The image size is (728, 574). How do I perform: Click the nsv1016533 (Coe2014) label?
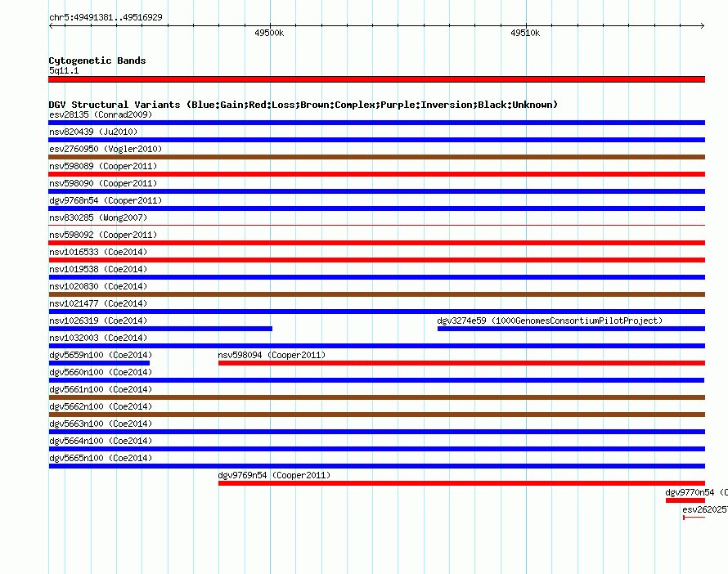[98, 252]
